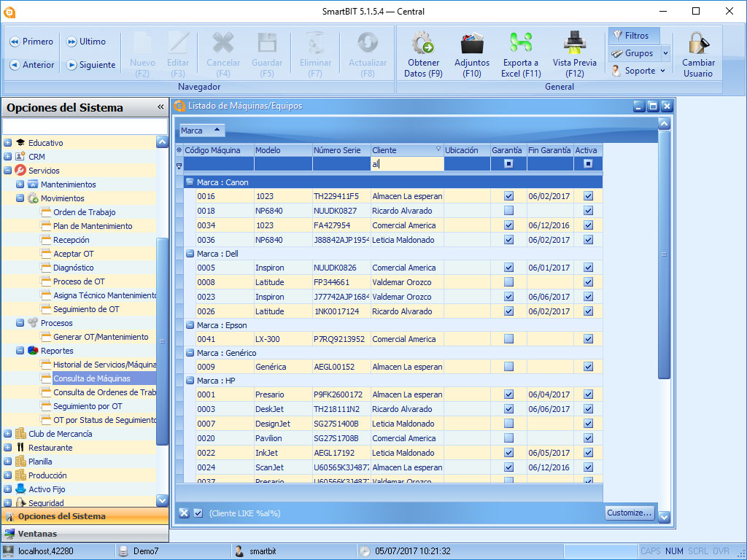The image size is (747, 560).
Task: Toggle Activa checkbox for machine 0016
Action: (589, 195)
